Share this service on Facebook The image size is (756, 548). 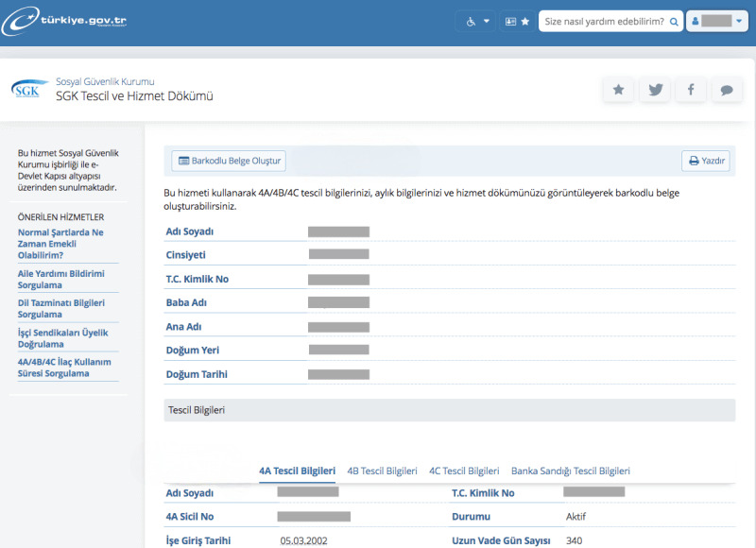[691, 90]
